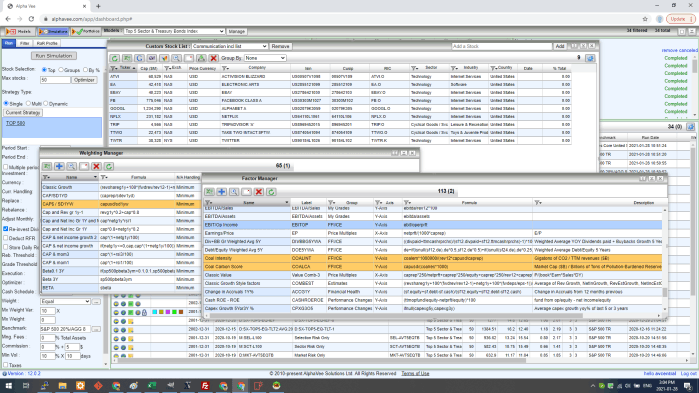Open the Name column filter in Factor Manager
The width and height of the screenshot is (699, 393).
point(208,203)
